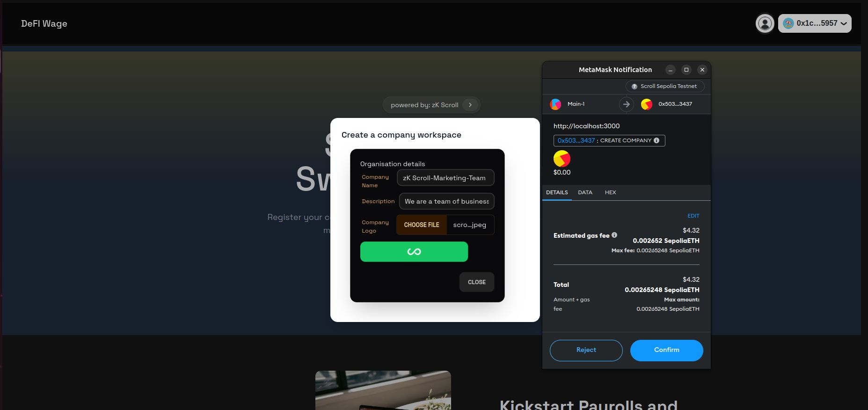Click the Total 0.00265248 SepoliaETH value
The image size is (868, 410).
click(x=662, y=290)
